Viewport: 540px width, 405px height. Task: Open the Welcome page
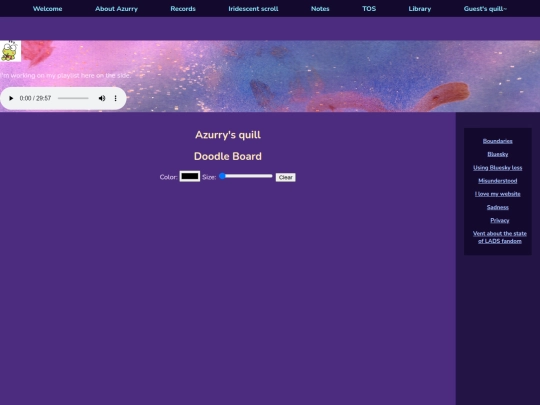point(48,9)
